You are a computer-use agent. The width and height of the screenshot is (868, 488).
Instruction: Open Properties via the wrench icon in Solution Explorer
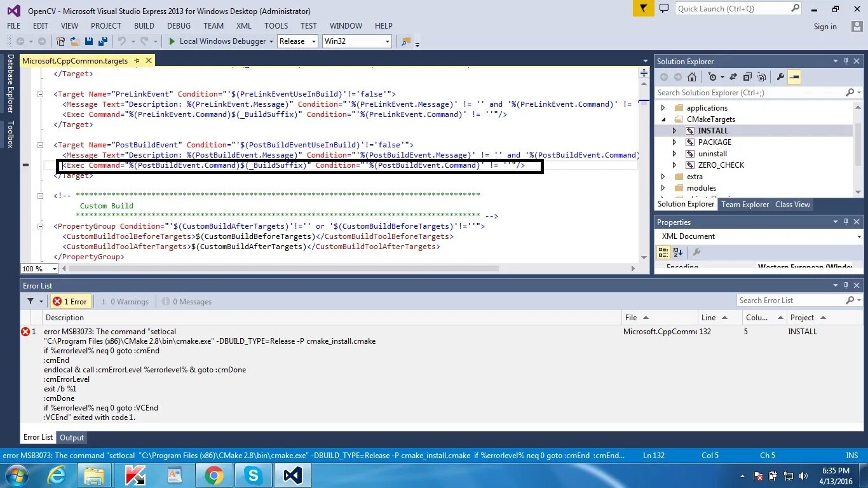point(780,77)
